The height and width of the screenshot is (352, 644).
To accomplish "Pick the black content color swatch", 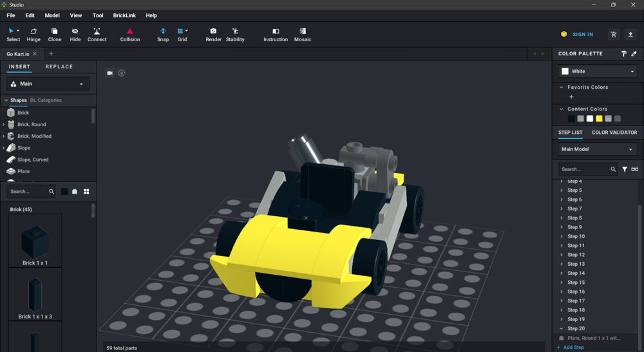I will tap(571, 118).
